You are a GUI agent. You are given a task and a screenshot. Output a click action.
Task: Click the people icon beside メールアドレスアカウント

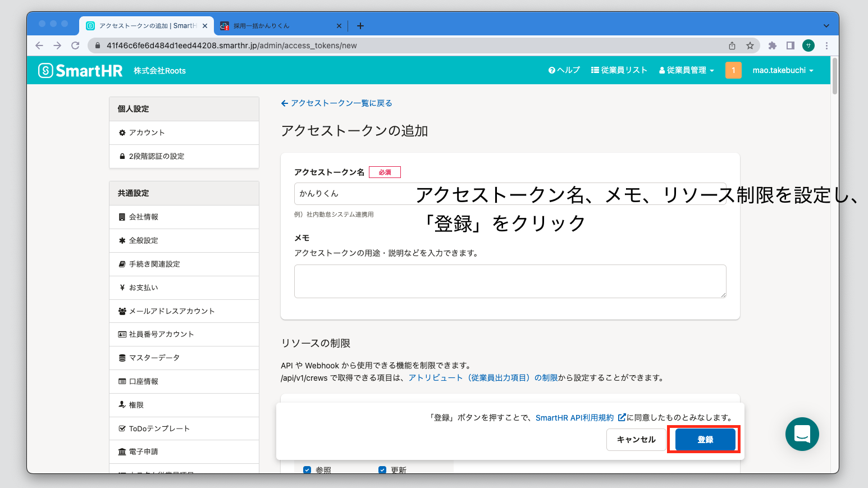(122, 311)
